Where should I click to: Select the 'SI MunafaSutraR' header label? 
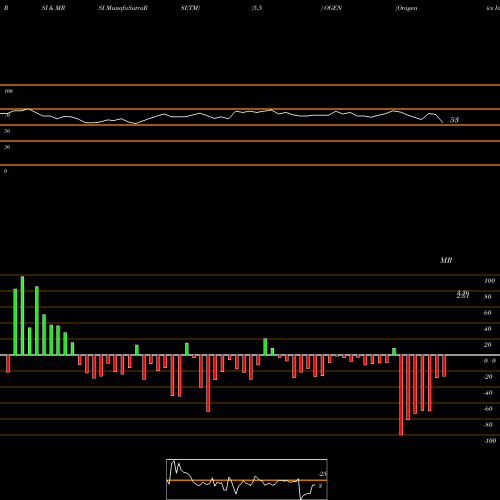tap(123, 8)
